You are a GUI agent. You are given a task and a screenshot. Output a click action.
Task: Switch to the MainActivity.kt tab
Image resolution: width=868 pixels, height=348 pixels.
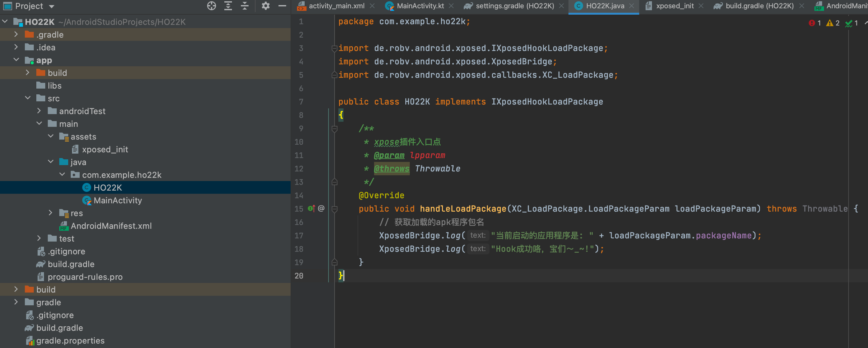click(420, 6)
